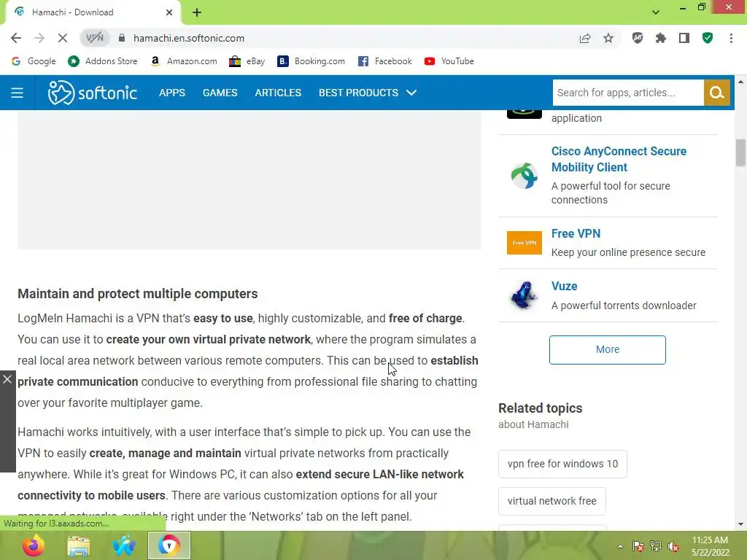
Task: Open the network tray icon
Action: click(656, 547)
